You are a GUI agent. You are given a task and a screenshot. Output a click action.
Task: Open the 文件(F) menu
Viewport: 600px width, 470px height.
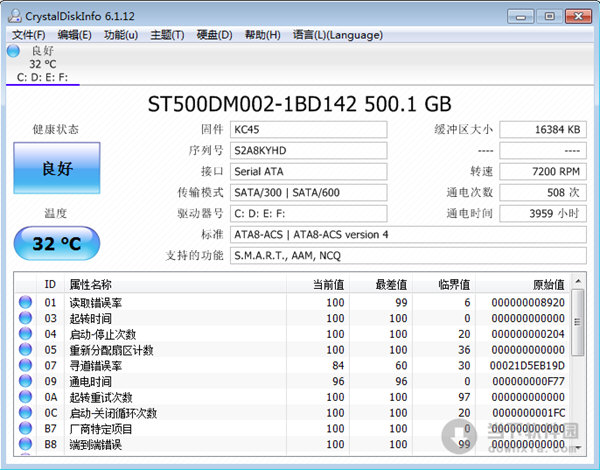coord(29,35)
